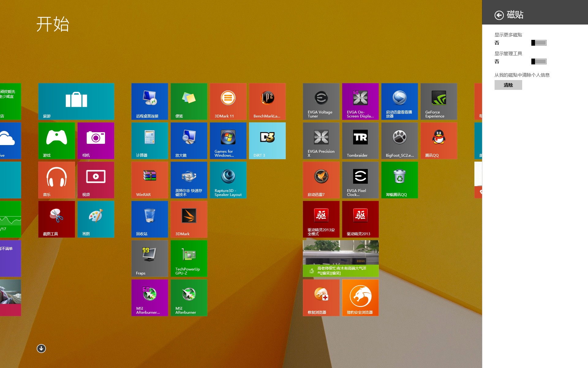The height and width of the screenshot is (368, 588).
Task: Open the EVGA Voltage Tuner tile
Action: pyautogui.click(x=321, y=101)
